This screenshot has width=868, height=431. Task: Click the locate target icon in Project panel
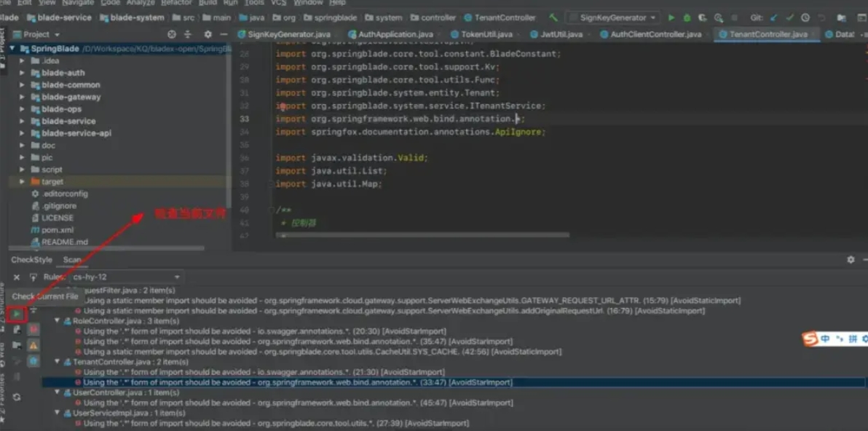[172, 34]
